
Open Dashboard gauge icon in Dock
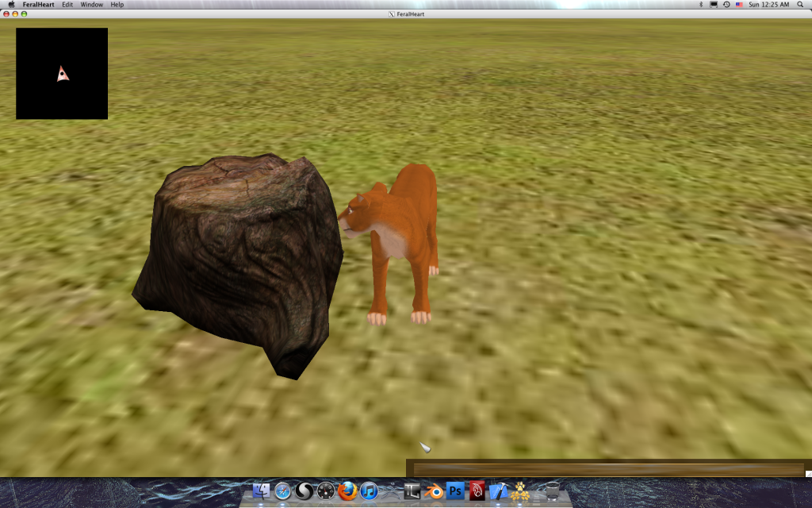coord(326,491)
